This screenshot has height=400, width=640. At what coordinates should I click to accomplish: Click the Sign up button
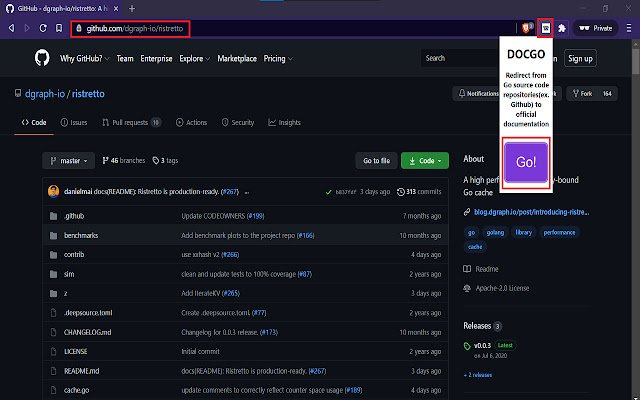580,59
